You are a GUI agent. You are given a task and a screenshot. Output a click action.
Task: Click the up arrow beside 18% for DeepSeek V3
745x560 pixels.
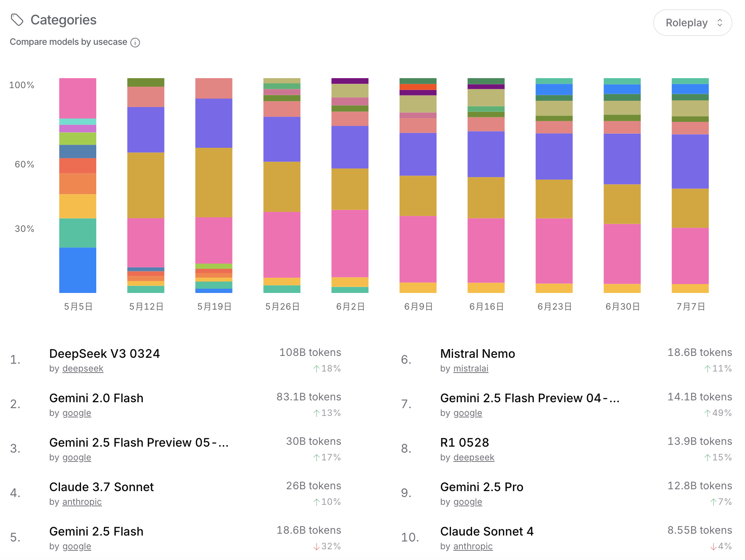tap(317, 369)
